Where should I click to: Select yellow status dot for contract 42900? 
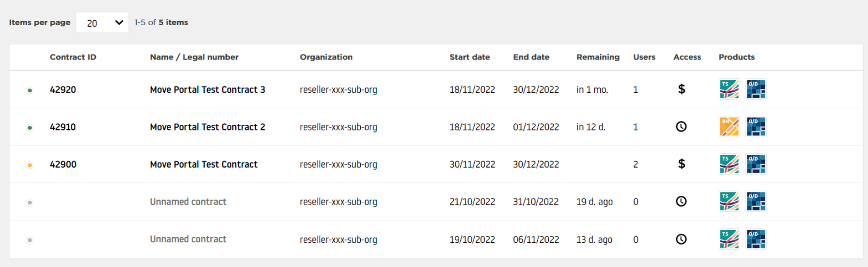pos(30,165)
